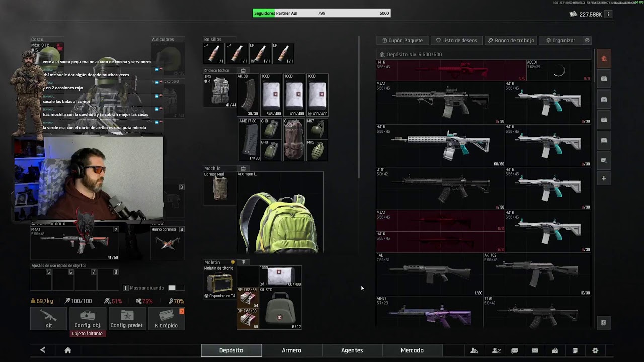Select quick-use slot 8
Viewport: 644px width, 362px height.
click(108, 280)
